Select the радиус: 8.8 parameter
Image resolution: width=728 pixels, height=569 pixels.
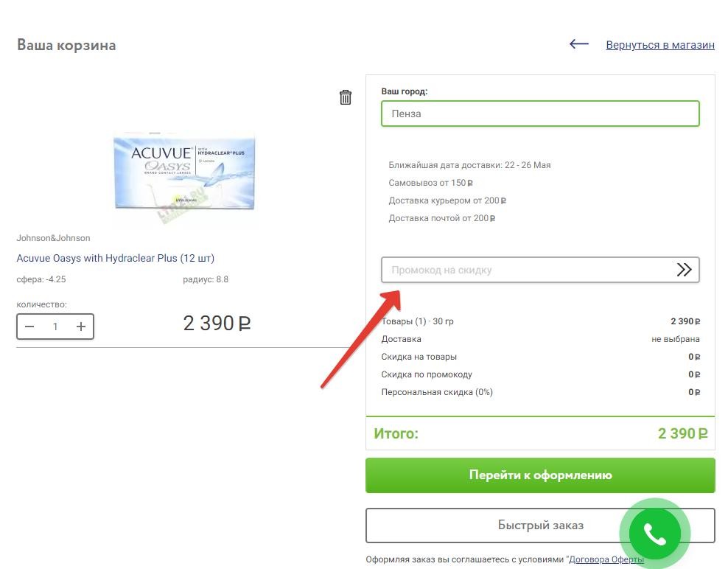pyautogui.click(x=206, y=279)
